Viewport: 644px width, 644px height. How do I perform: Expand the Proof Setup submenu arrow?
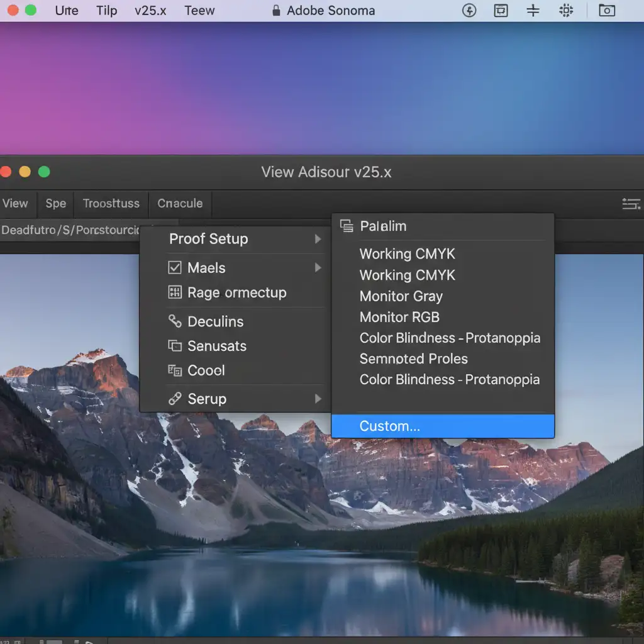coord(318,239)
